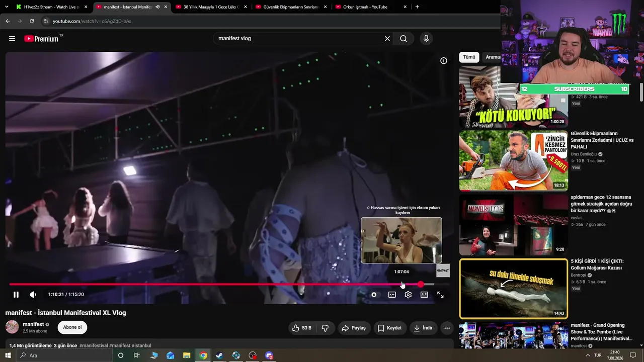Start voice search with the microphone

click(x=426, y=39)
